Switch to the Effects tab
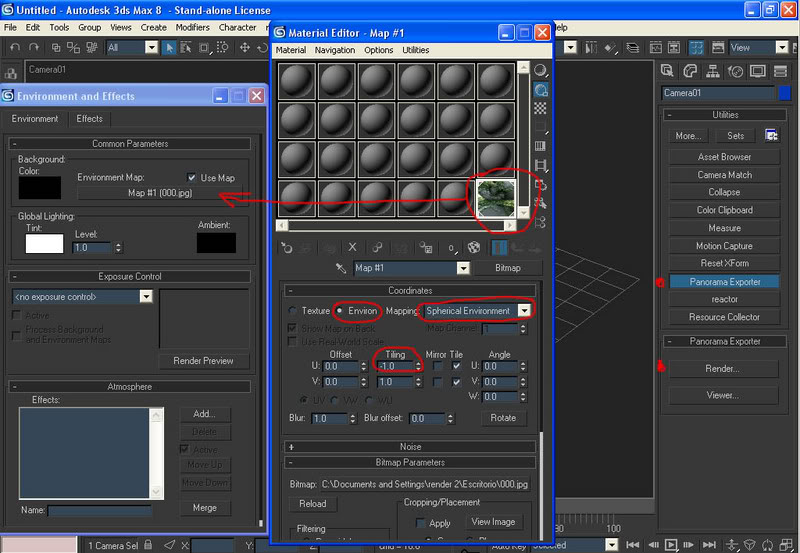 point(89,118)
